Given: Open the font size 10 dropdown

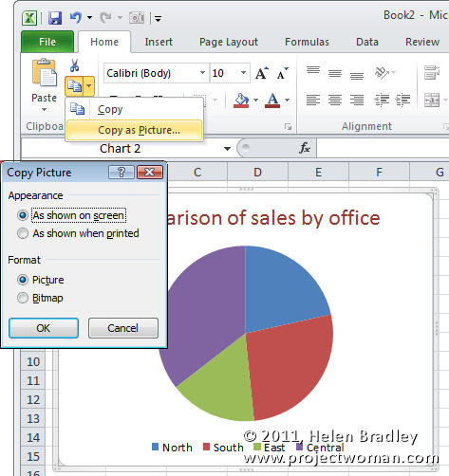Looking at the screenshot, I should [243, 73].
